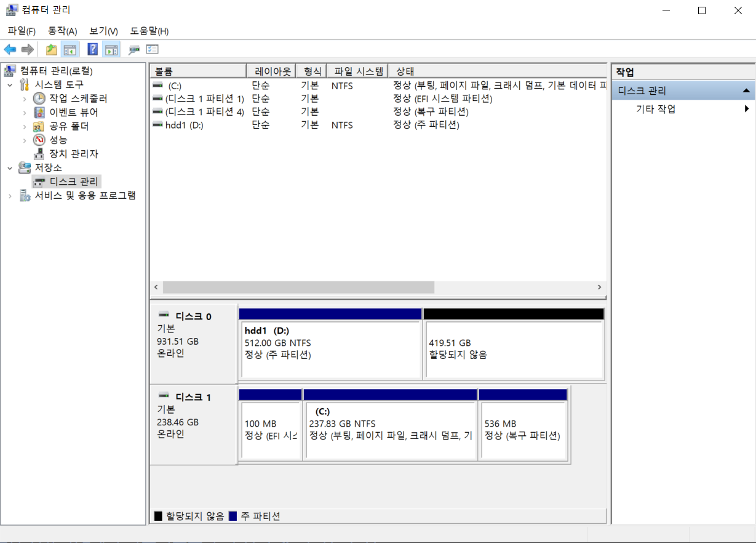Click the disk magnifier toolbar icon

(133, 50)
